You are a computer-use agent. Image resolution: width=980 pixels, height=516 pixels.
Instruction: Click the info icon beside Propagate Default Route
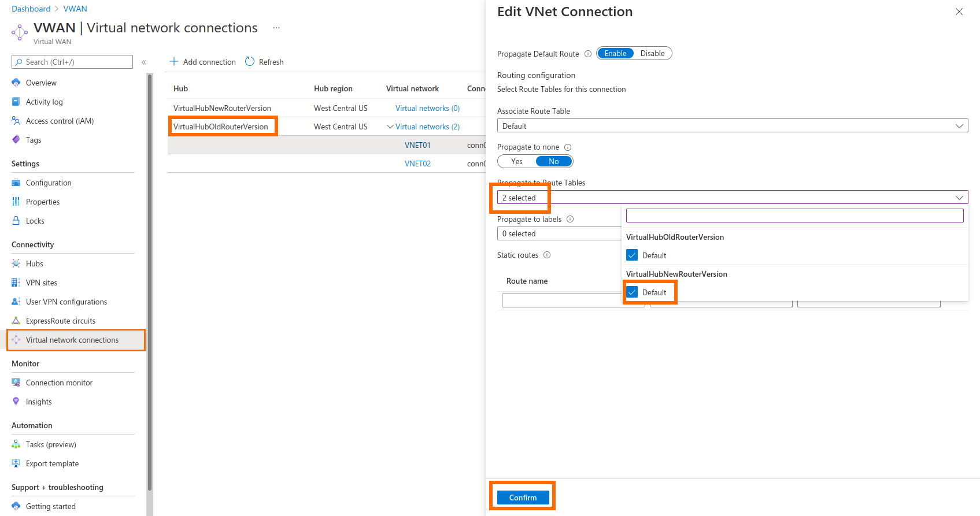click(x=588, y=54)
